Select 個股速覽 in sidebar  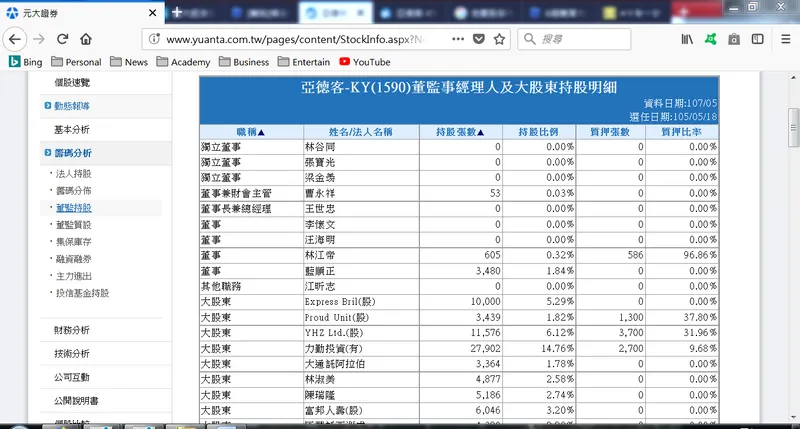pos(72,83)
